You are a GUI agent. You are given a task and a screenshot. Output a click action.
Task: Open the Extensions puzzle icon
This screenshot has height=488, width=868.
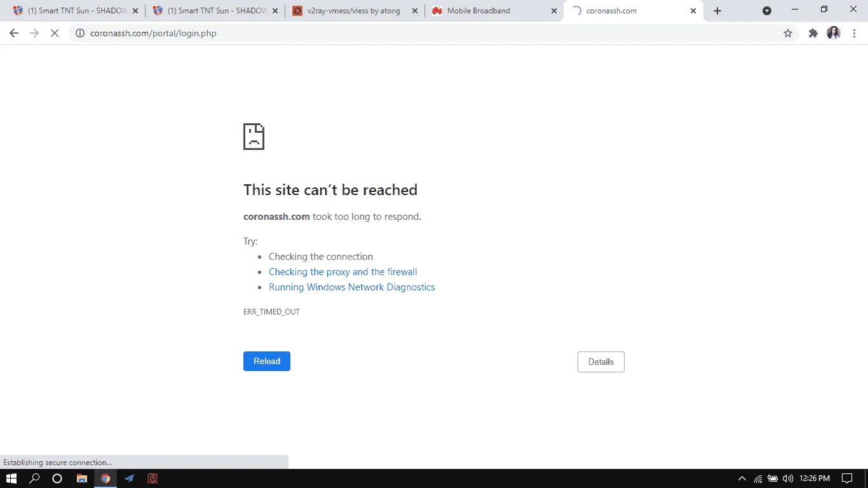pos(813,33)
